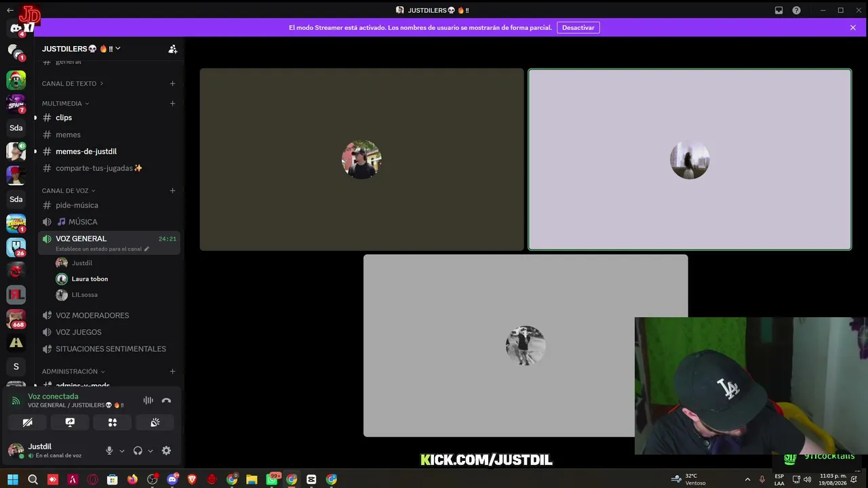The width and height of the screenshot is (868, 488).
Task: Open the server with 668 notifications
Action: coord(16,319)
